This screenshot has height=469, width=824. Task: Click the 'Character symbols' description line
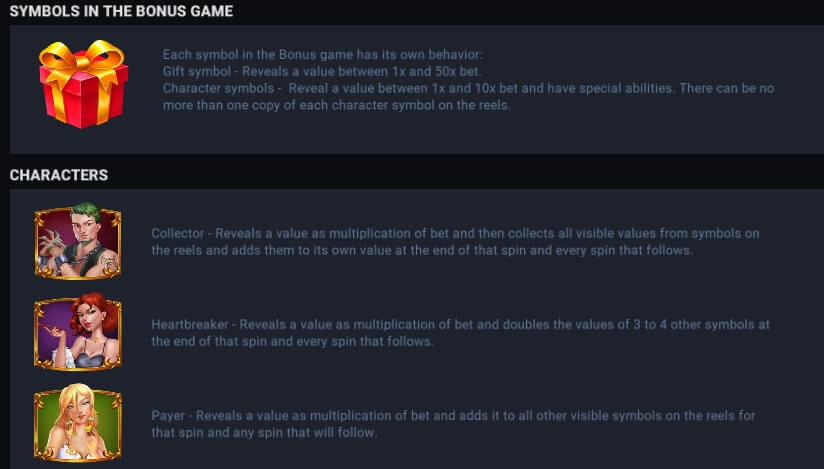coord(468,88)
